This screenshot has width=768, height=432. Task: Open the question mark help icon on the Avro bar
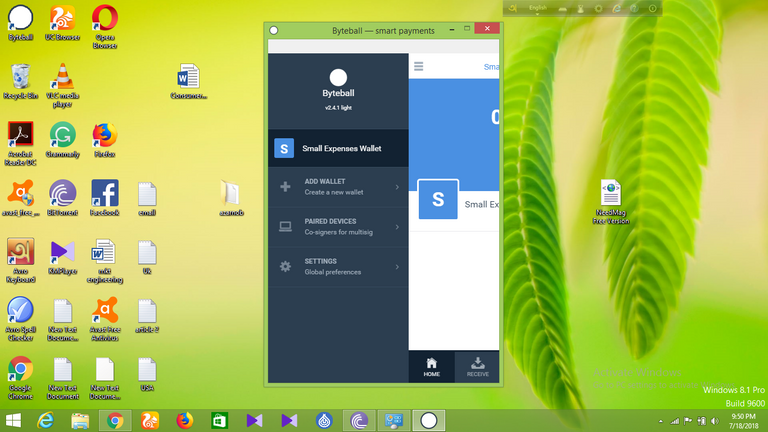634,9
